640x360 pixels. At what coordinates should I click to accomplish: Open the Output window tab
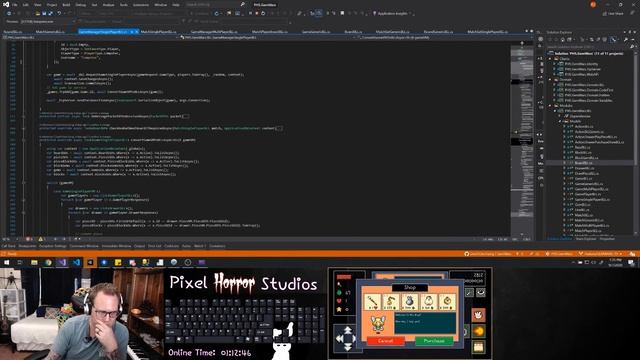tap(140, 246)
